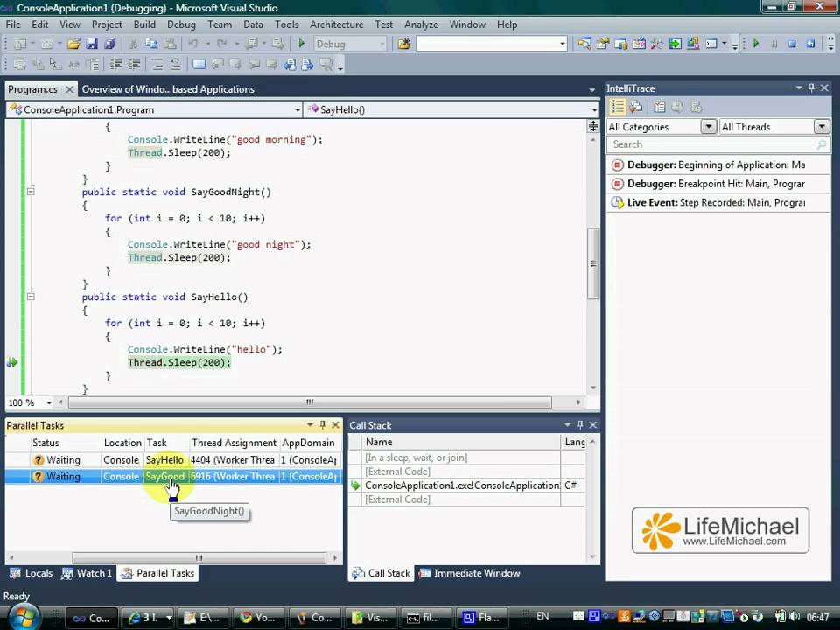Screen dimensions: 840x630
Task: Click the Live Event clock icon
Action: coord(617,202)
